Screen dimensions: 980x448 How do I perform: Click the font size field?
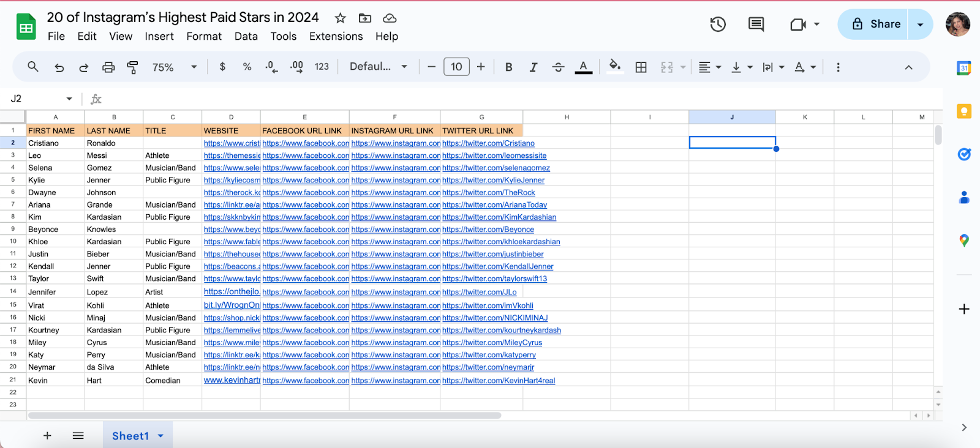[x=456, y=67]
